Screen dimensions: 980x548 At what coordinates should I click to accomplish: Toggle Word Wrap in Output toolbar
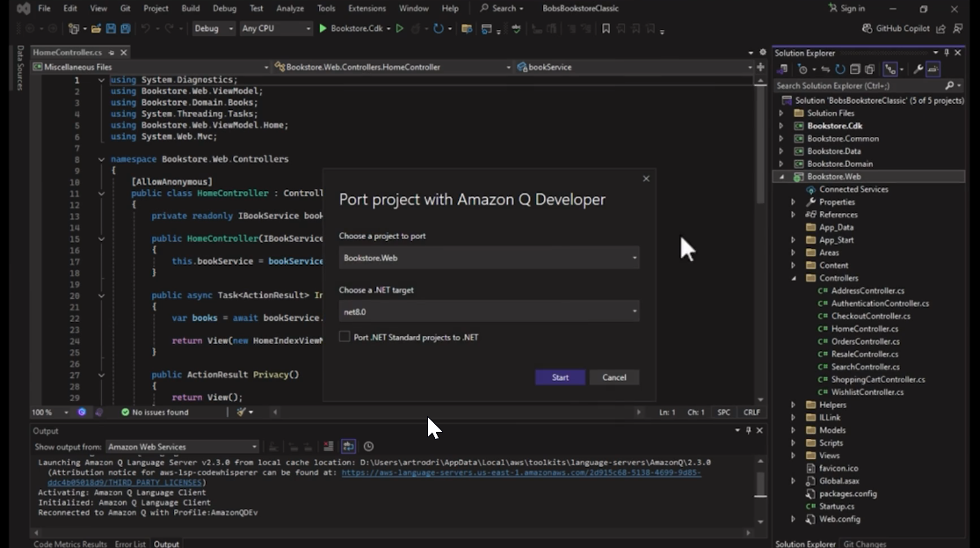(x=348, y=446)
